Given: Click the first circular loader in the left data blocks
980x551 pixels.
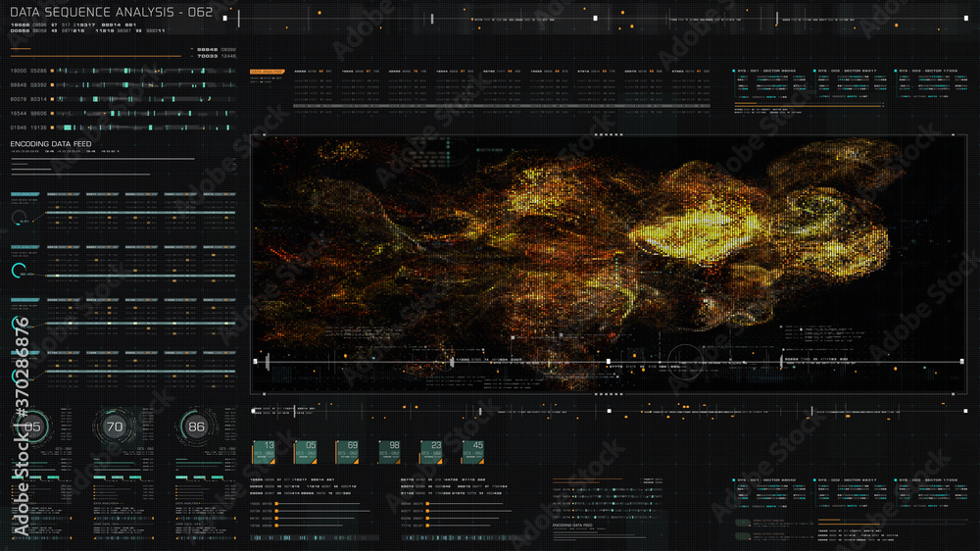Looking at the screenshot, I should click(19, 219).
